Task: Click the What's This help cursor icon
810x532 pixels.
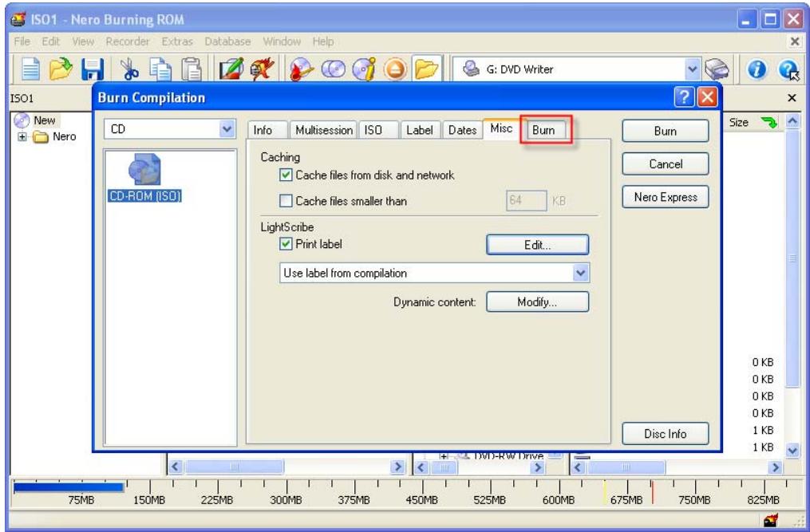Action: (x=788, y=70)
